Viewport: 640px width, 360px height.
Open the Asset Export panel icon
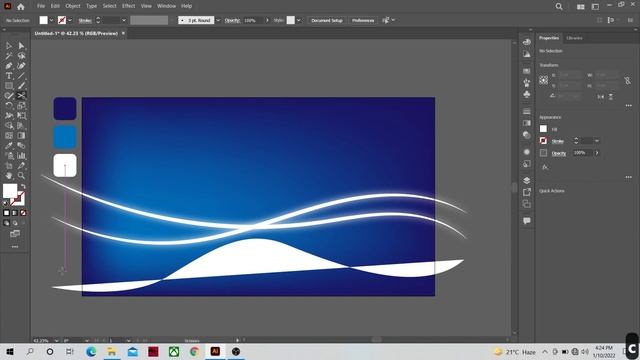(527, 192)
